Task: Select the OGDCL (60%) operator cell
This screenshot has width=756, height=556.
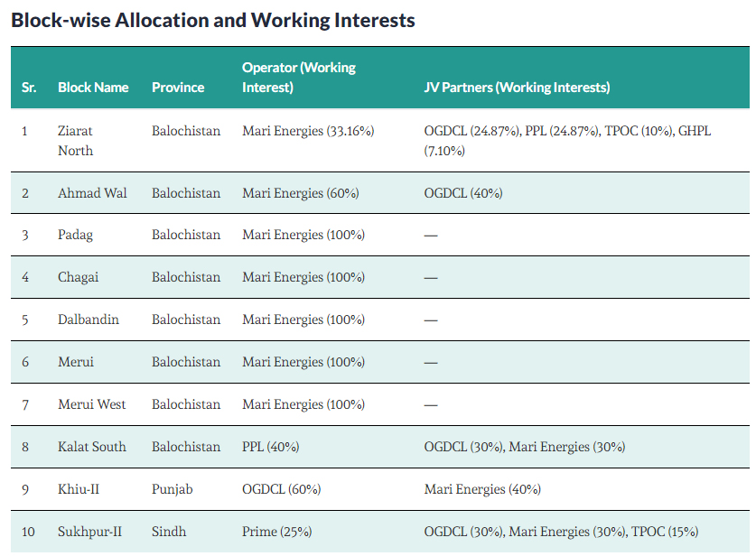Action: tap(281, 489)
